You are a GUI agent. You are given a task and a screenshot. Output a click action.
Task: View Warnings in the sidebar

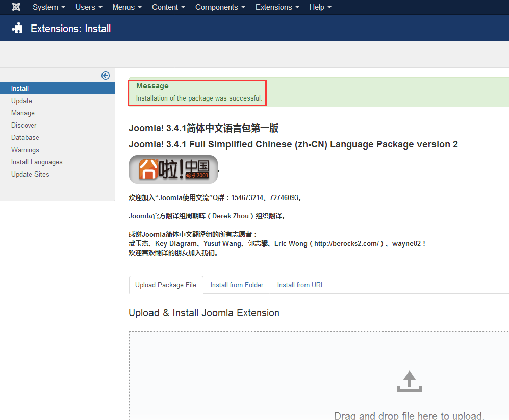[x=25, y=150]
